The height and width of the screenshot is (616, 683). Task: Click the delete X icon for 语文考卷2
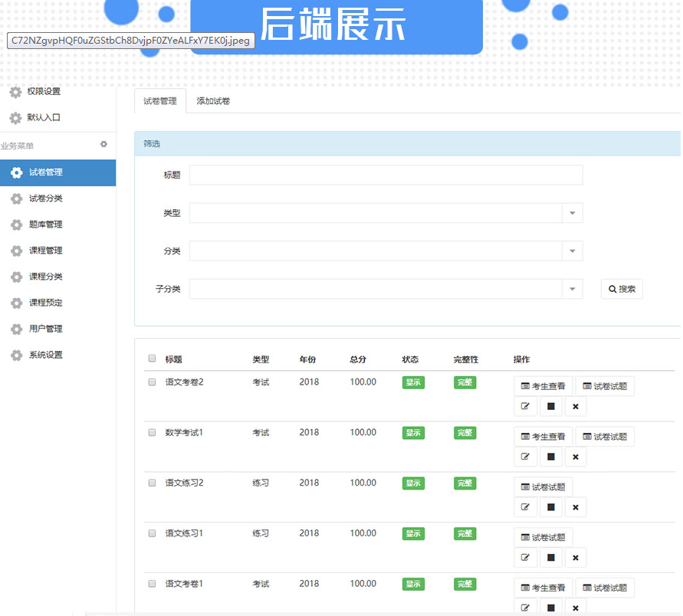(575, 406)
